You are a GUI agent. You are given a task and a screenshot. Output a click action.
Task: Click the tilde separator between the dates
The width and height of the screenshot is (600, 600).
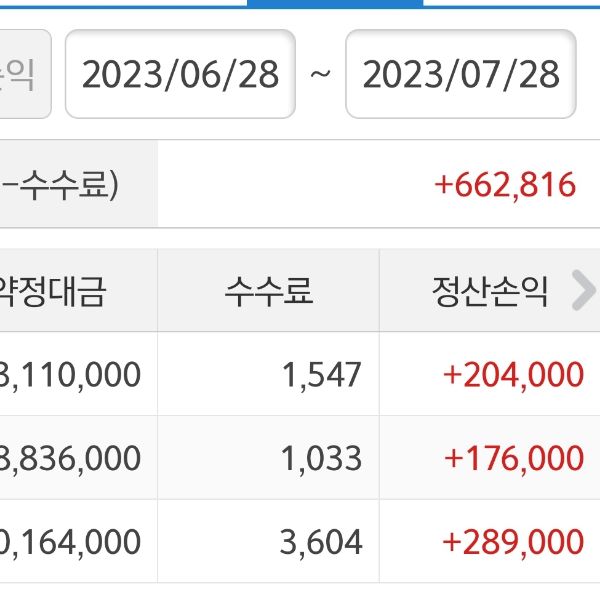[320, 75]
